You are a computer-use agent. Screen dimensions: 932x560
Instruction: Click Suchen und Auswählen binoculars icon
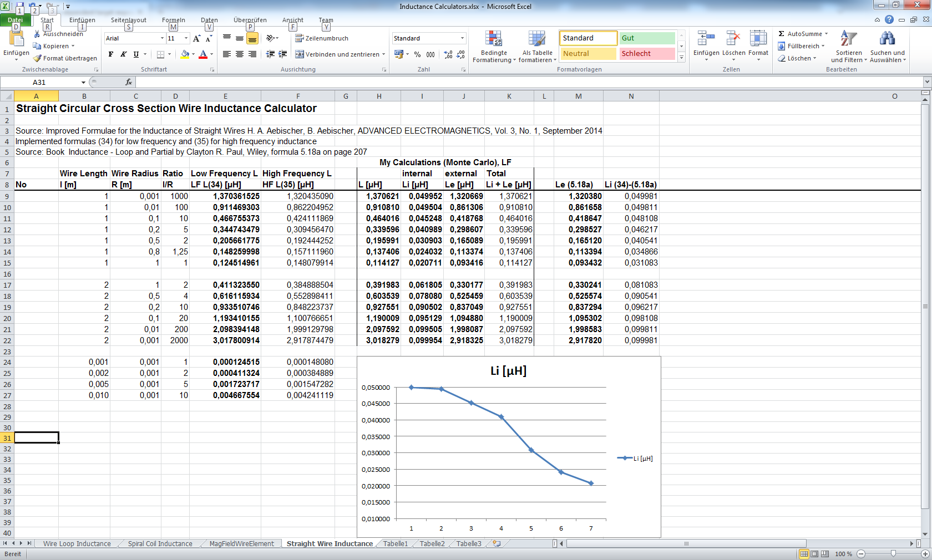pos(887,39)
